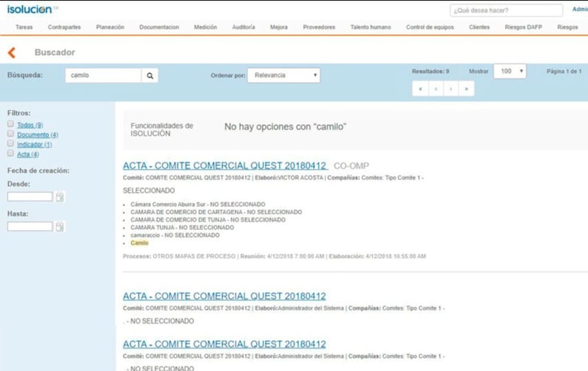Check the Todos (9) filter checkbox
This screenshot has height=371, width=588.
coord(10,124)
